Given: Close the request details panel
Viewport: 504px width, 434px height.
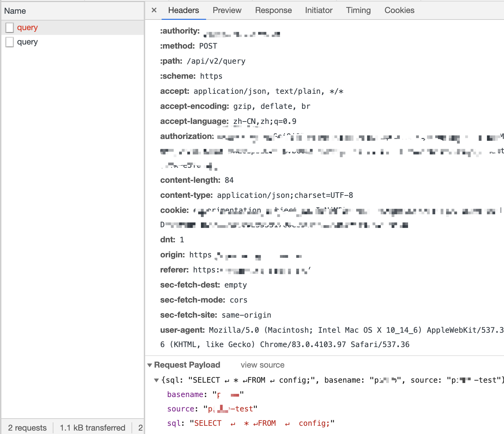Looking at the screenshot, I should coord(154,10).
